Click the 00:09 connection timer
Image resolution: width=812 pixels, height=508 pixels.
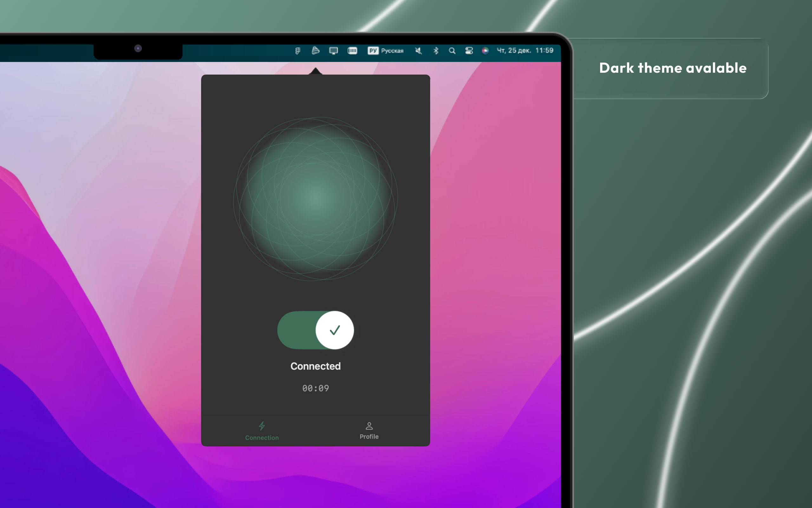tap(315, 388)
